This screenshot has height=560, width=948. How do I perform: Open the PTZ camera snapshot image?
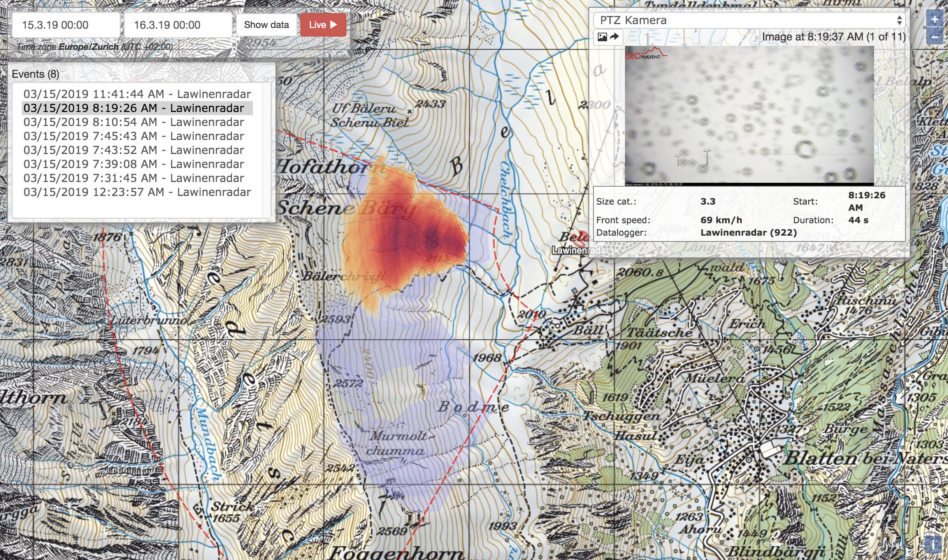pyautogui.click(x=749, y=115)
